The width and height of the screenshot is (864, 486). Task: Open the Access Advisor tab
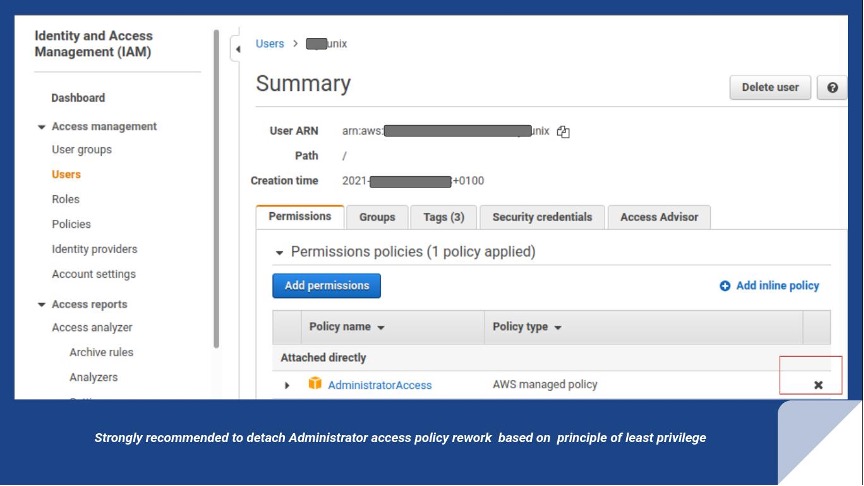click(659, 217)
